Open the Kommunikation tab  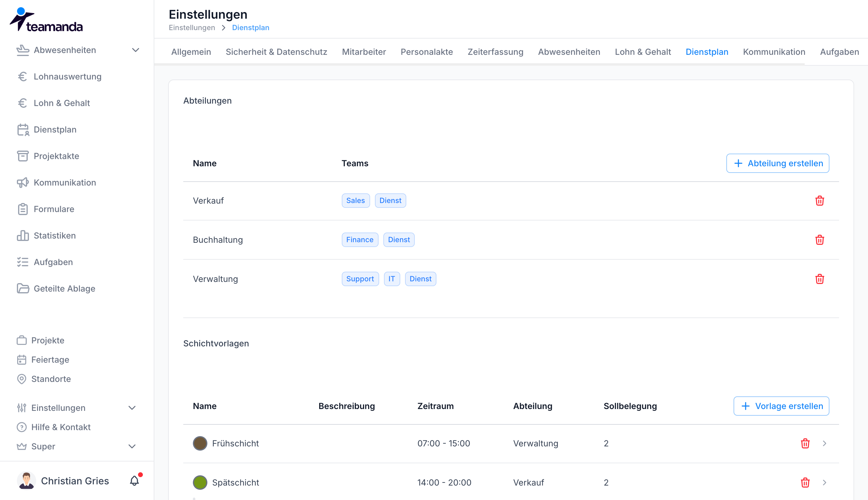[x=774, y=52]
